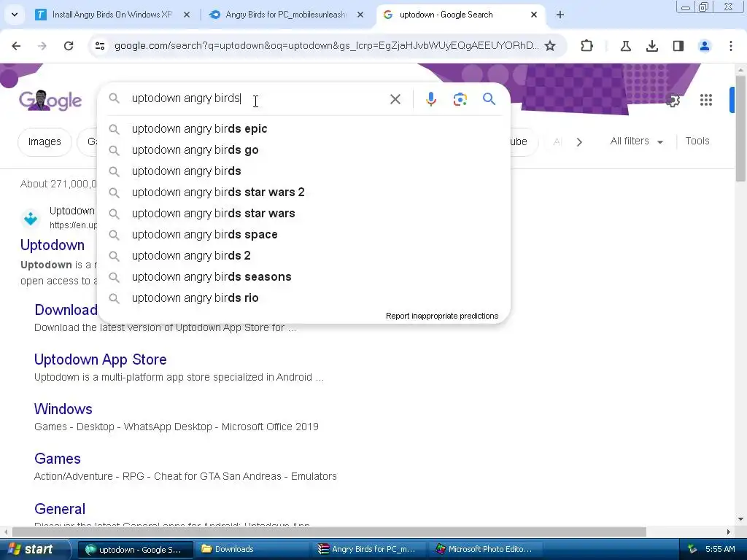The height and width of the screenshot is (560, 747).
Task: Search by image with the Lens icon
Action: (x=460, y=99)
